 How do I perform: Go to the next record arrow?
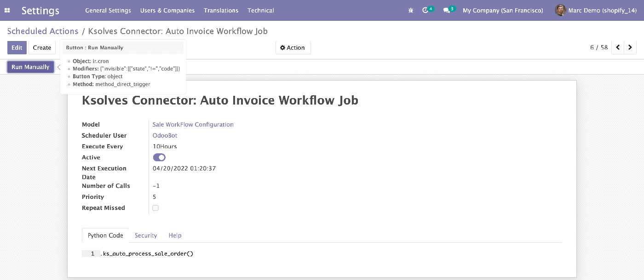[630, 47]
